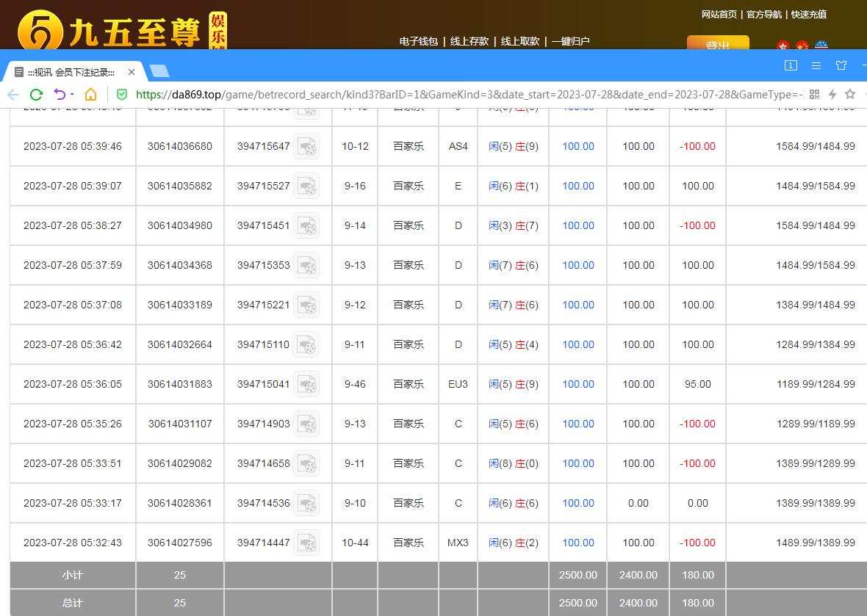
Task: Click video replay icon for round 394715527
Action: [x=306, y=186]
